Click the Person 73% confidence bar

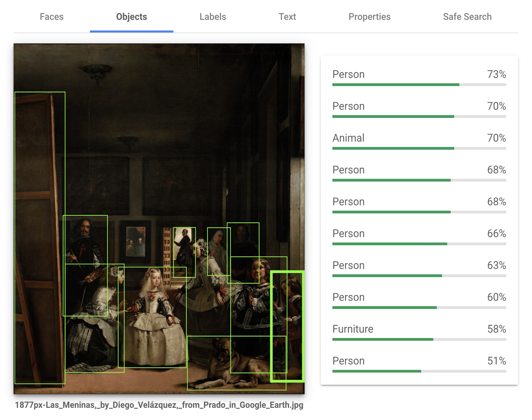(419, 85)
